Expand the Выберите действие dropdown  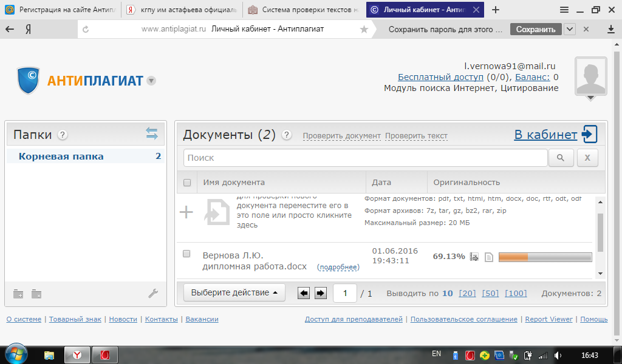[x=234, y=292]
